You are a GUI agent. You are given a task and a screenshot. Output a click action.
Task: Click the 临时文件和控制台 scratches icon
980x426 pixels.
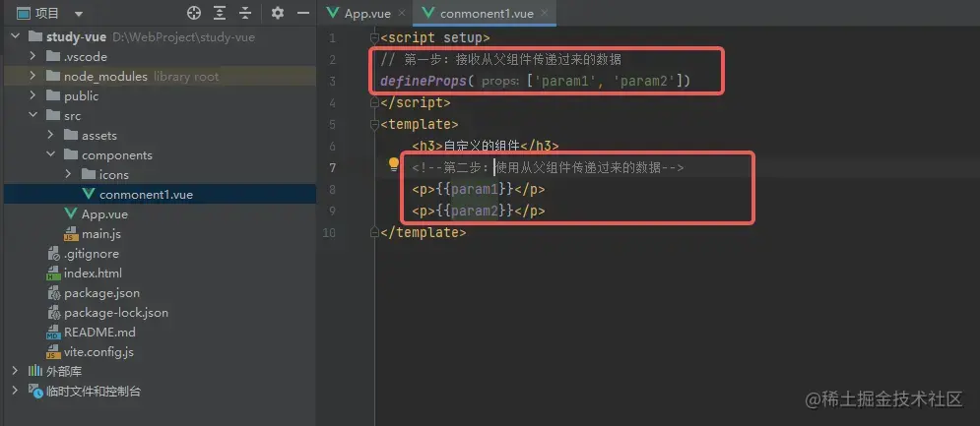35,392
